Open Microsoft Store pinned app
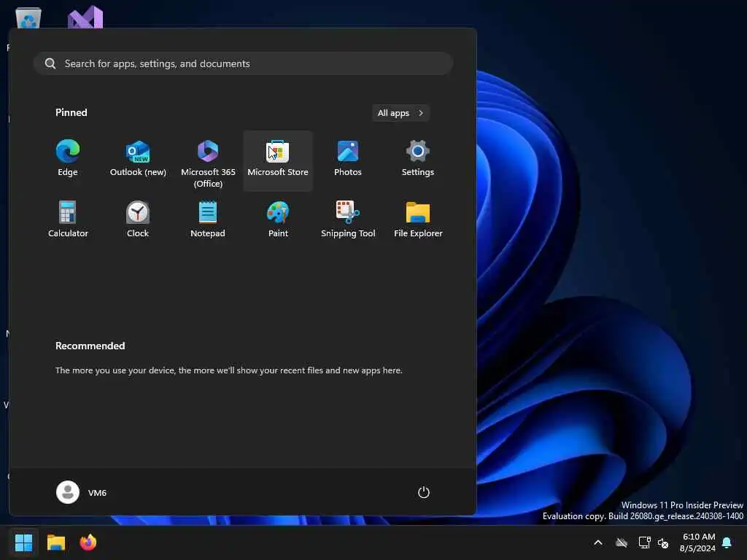The height and width of the screenshot is (560, 747). point(278,161)
